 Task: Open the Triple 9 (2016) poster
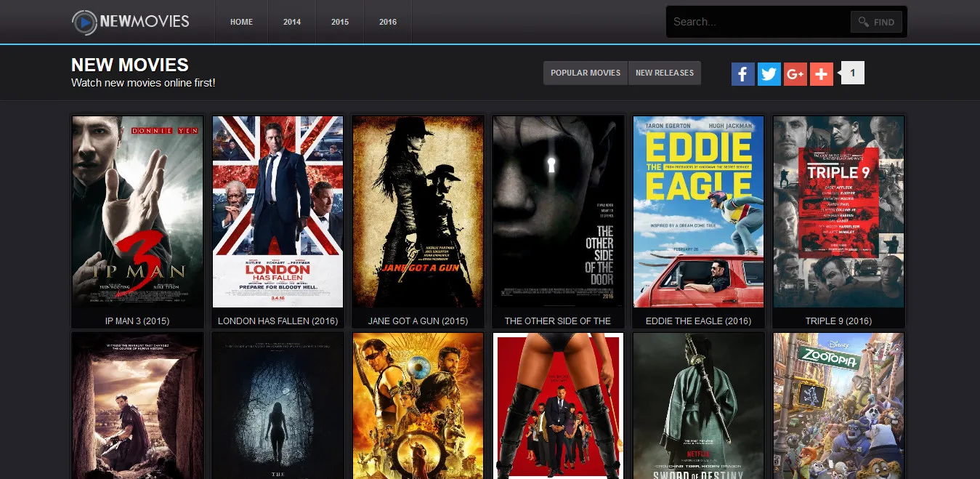point(838,212)
